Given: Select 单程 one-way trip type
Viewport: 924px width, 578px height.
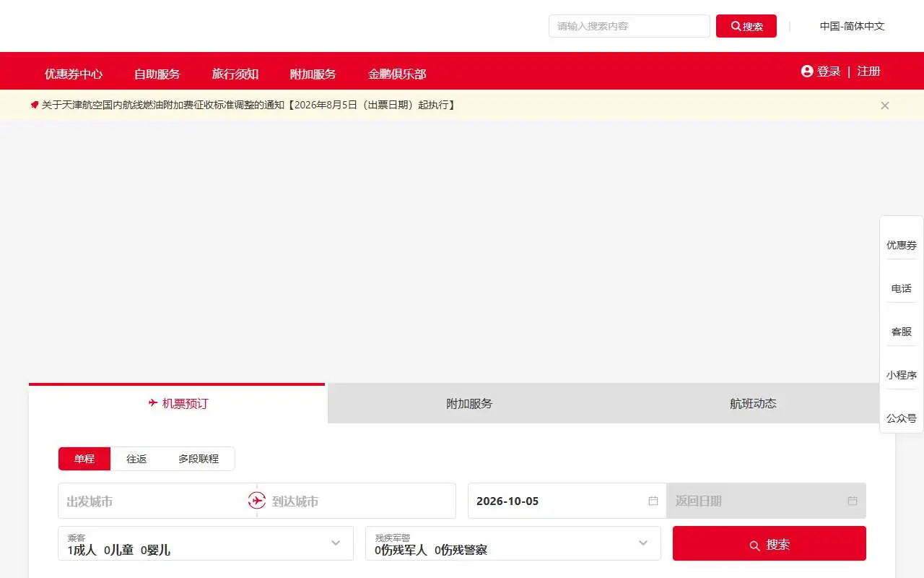Looking at the screenshot, I should pyautogui.click(x=84, y=459).
